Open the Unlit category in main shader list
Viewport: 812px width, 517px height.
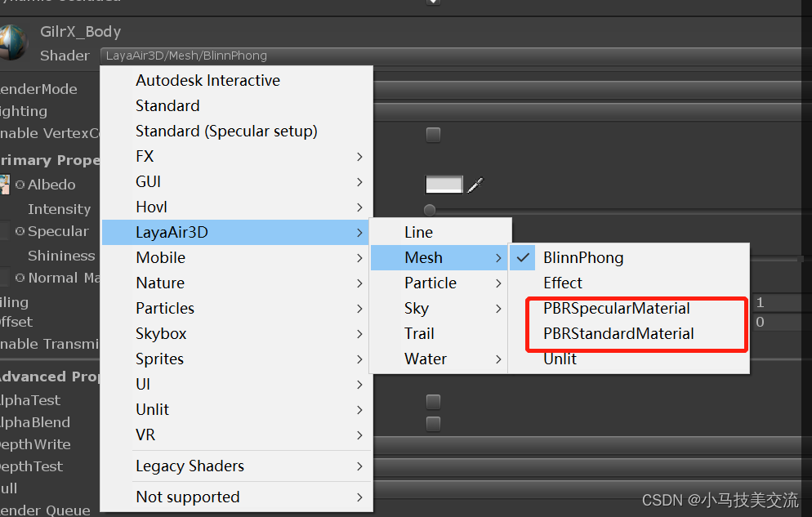click(x=237, y=410)
